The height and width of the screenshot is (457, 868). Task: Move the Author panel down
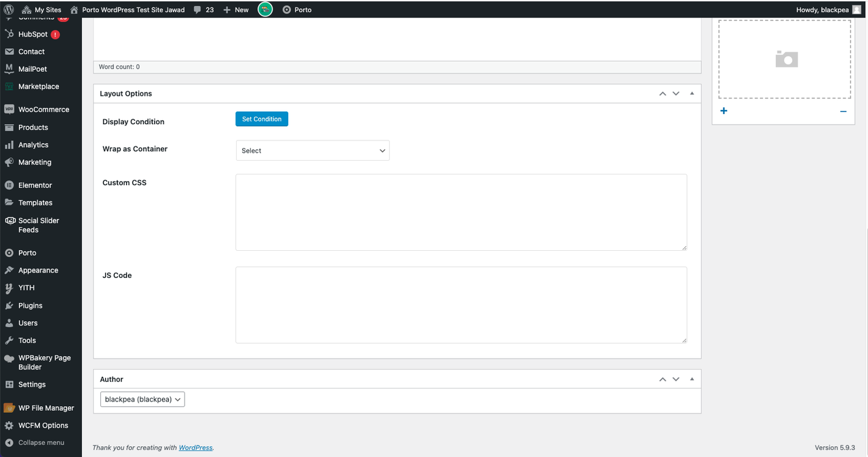coord(676,379)
